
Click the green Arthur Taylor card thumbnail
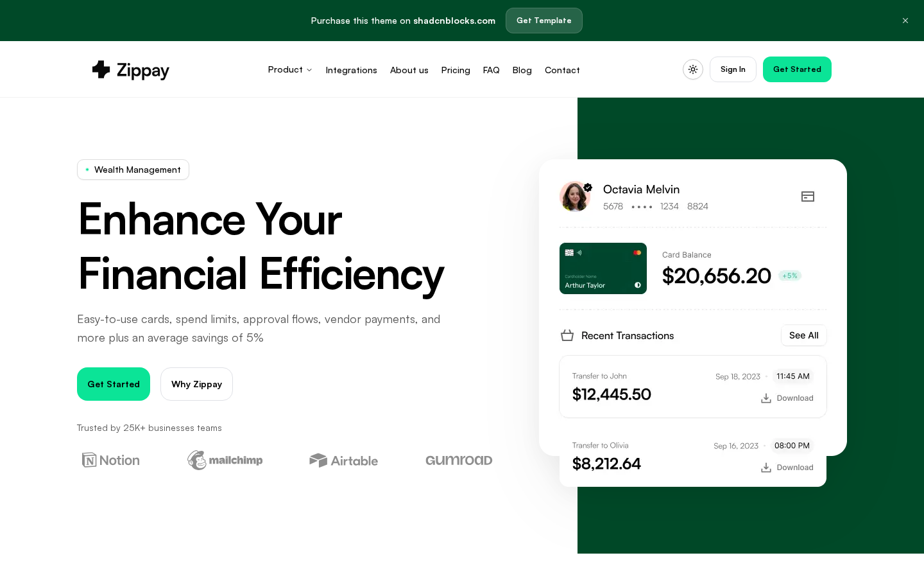603,268
